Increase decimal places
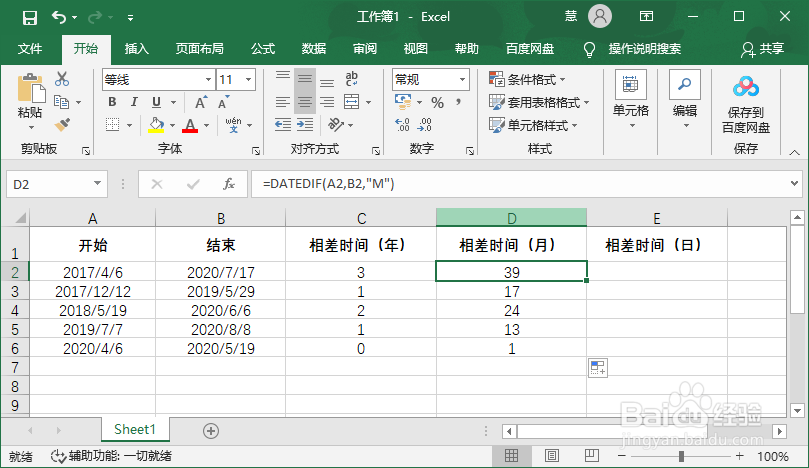The height and width of the screenshot is (468, 809). click(402, 124)
